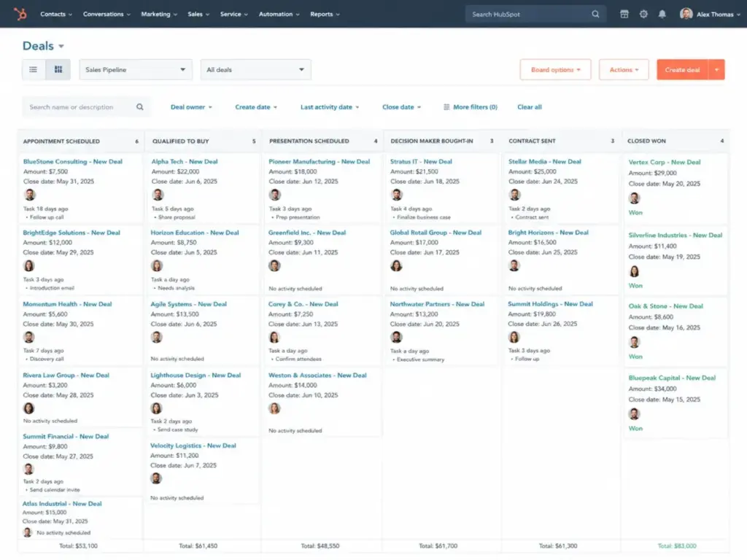The width and height of the screenshot is (747, 560).
Task: Open the Last activity date filter
Action: click(330, 107)
